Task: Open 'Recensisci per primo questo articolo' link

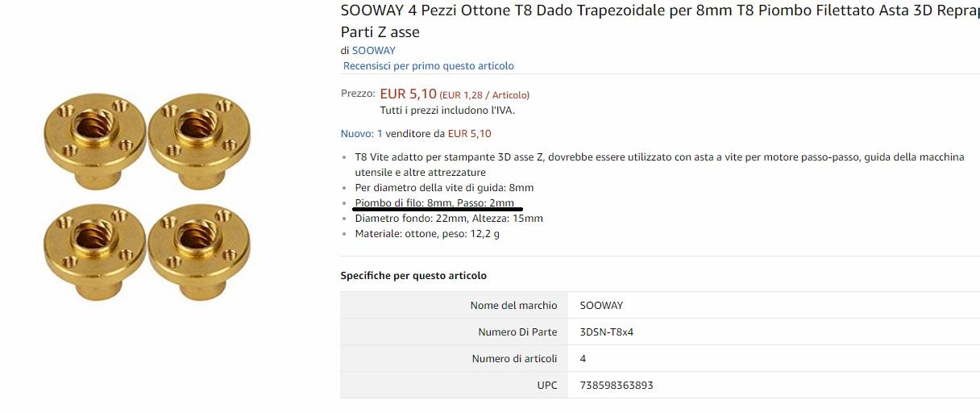Action: pyautogui.click(x=428, y=65)
